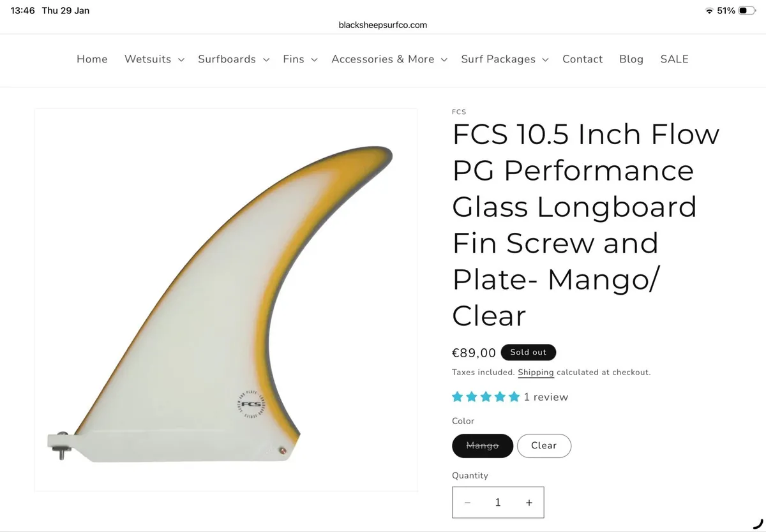
Task: Click the fifth blue rating star
Action: click(x=514, y=396)
